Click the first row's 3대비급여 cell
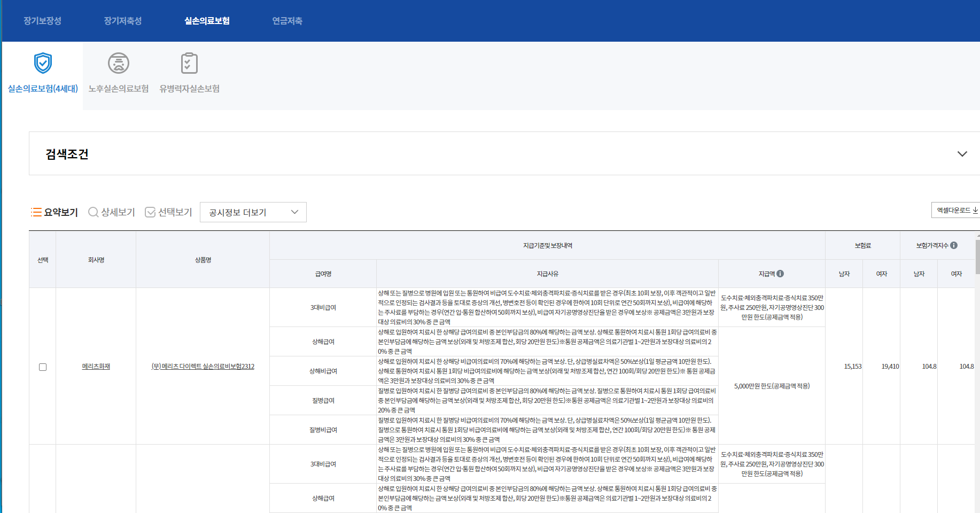The width and height of the screenshot is (980, 513). [x=323, y=308]
